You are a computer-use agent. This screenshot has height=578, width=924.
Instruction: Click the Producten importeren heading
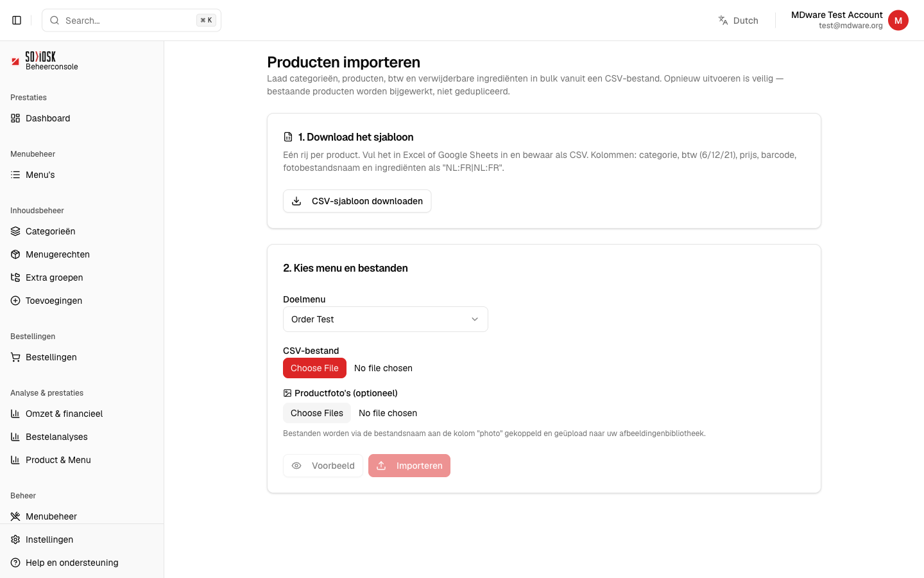pyautogui.click(x=343, y=62)
